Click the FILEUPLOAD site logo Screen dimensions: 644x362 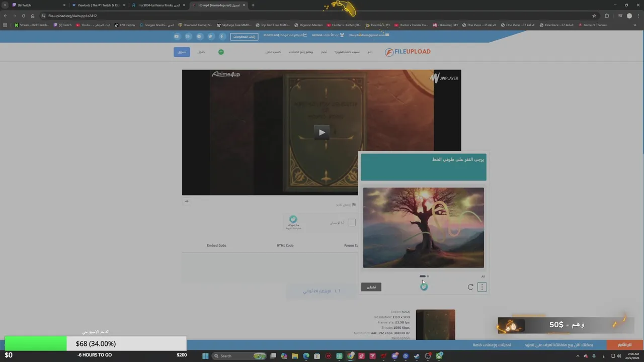[x=408, y=52]
